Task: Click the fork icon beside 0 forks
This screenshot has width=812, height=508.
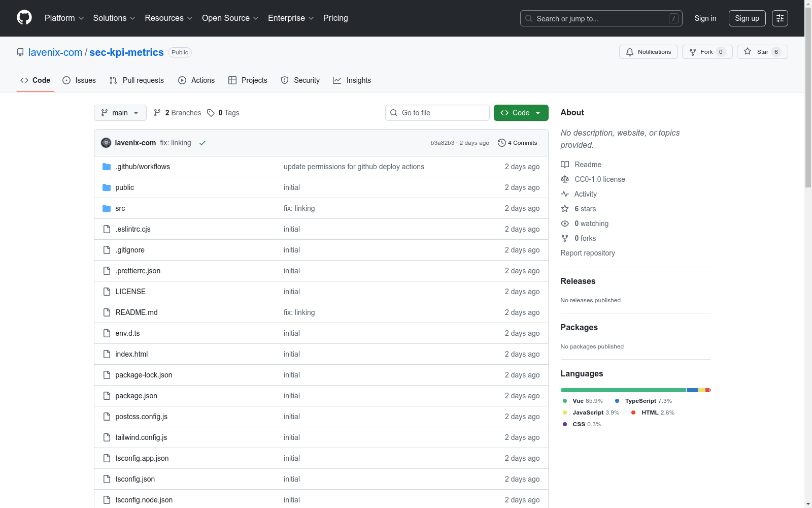Action: pos(565,238)
